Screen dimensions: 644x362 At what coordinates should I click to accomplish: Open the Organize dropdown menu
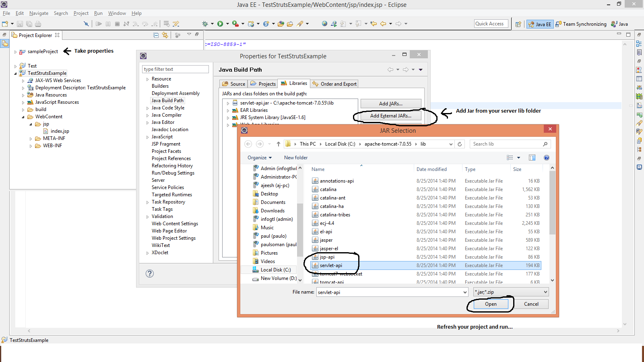tap(260, 158)
